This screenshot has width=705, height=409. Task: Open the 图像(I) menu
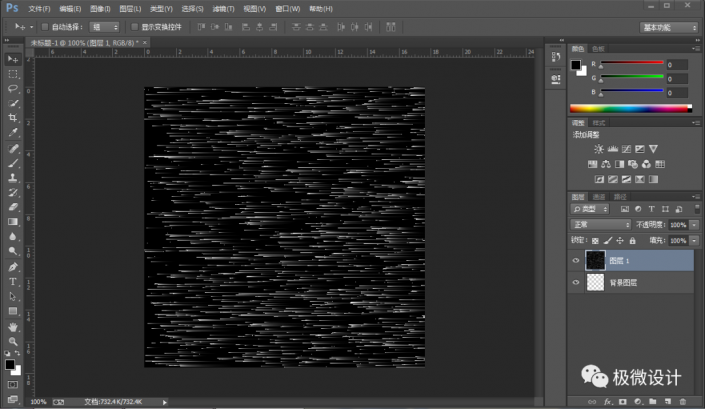[100, 8]
